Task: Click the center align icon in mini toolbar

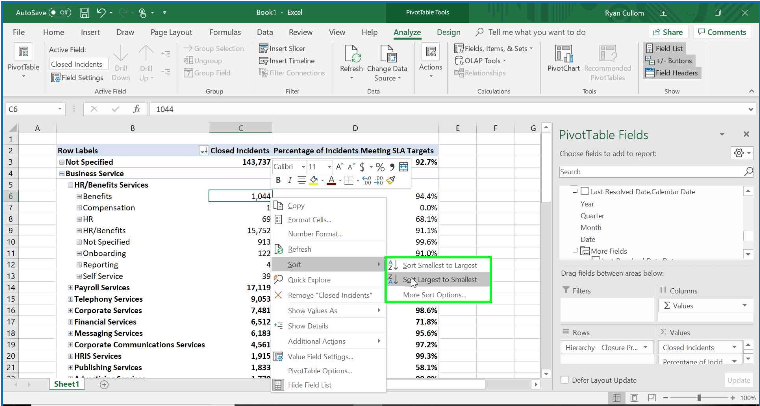Action: point(301,180)
